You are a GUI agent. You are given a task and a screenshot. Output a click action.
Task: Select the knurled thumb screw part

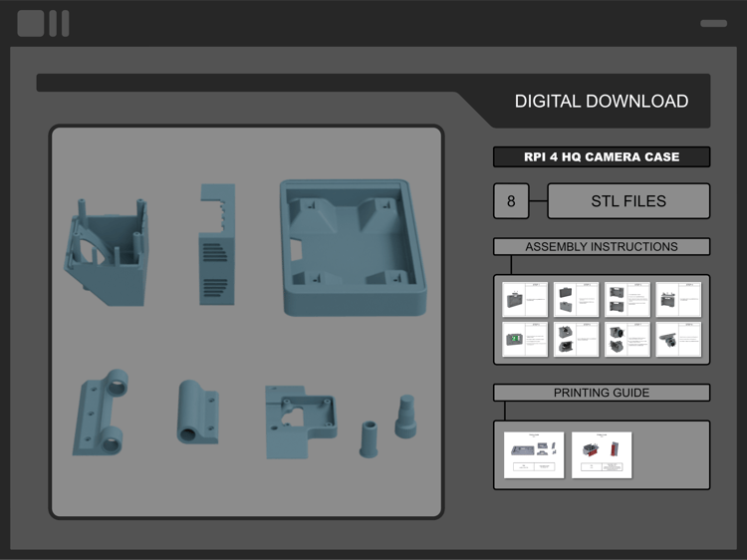point(405,417)
